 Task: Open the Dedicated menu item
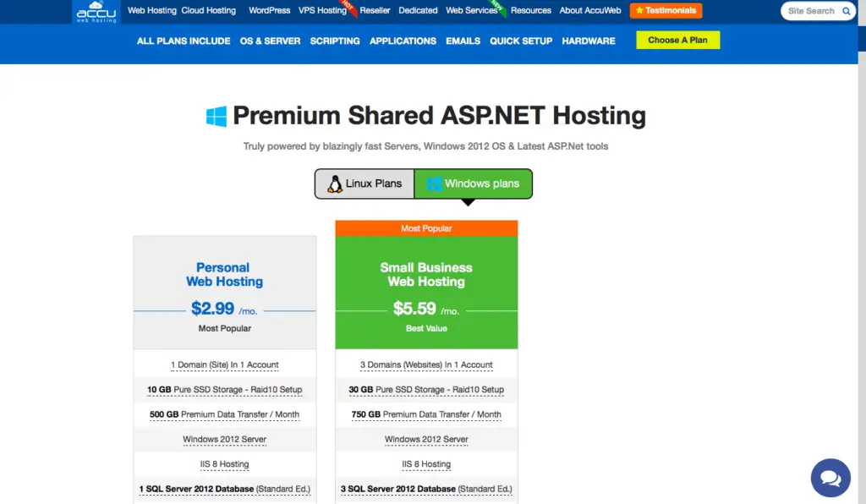point(418,10)
